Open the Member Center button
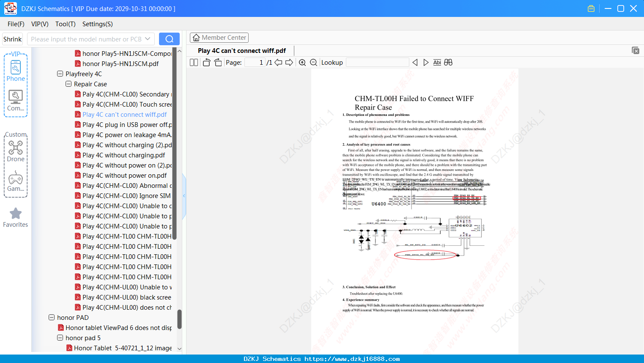 coord(219,38)
